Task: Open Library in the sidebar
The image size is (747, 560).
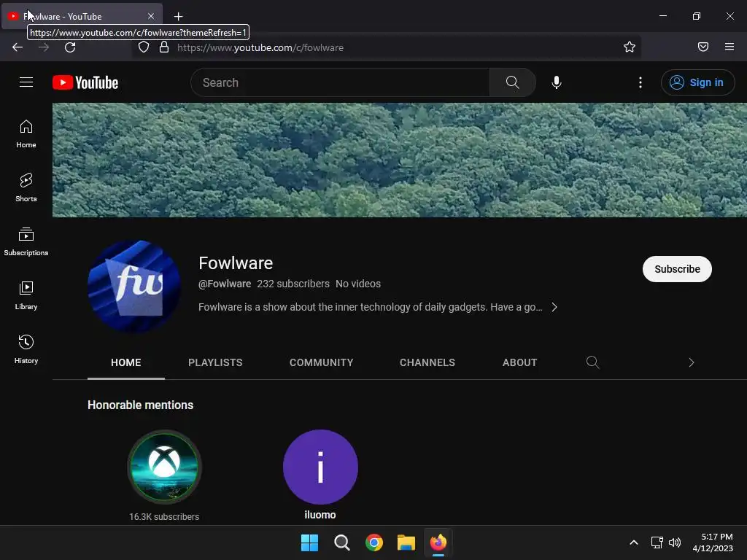Action: point(26,295)
